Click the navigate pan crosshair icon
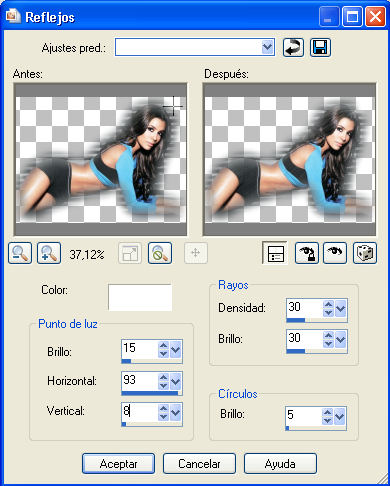 (x=196, y=253)
